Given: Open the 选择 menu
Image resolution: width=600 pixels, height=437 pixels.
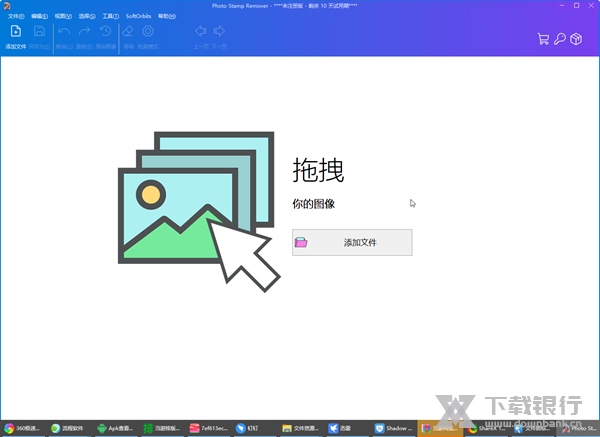Looking at the screenshot, I should click(x=87, y=16).
